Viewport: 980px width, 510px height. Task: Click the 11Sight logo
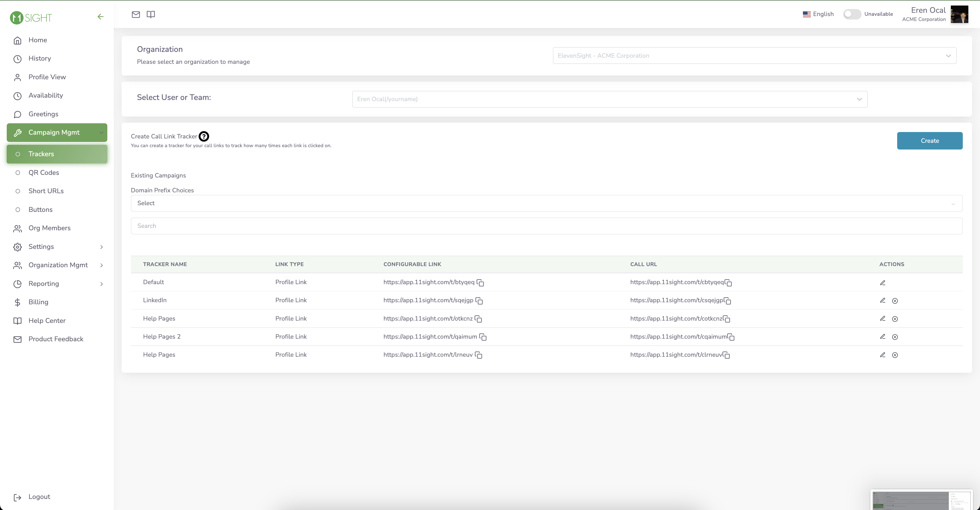pyautogui.click(x=31, y=17)
